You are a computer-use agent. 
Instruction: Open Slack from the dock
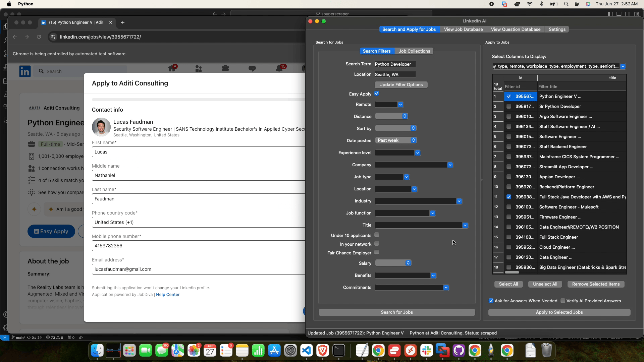coord(426,351)
